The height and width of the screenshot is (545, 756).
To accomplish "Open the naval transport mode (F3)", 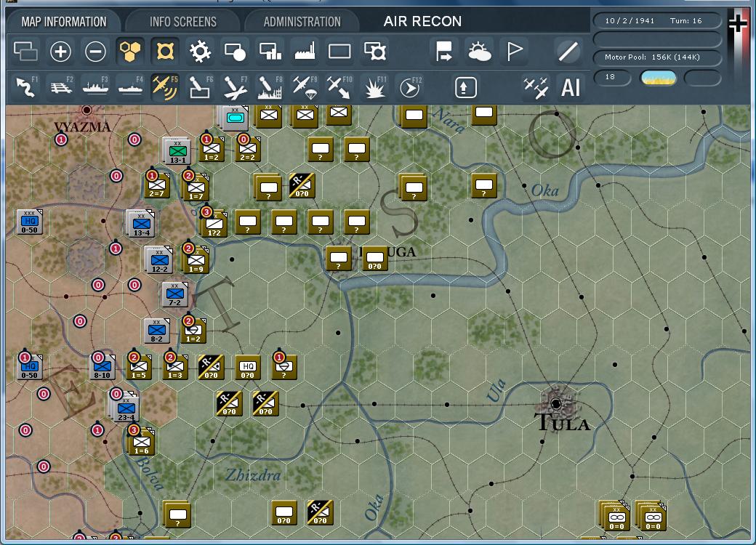I will 96,87.
